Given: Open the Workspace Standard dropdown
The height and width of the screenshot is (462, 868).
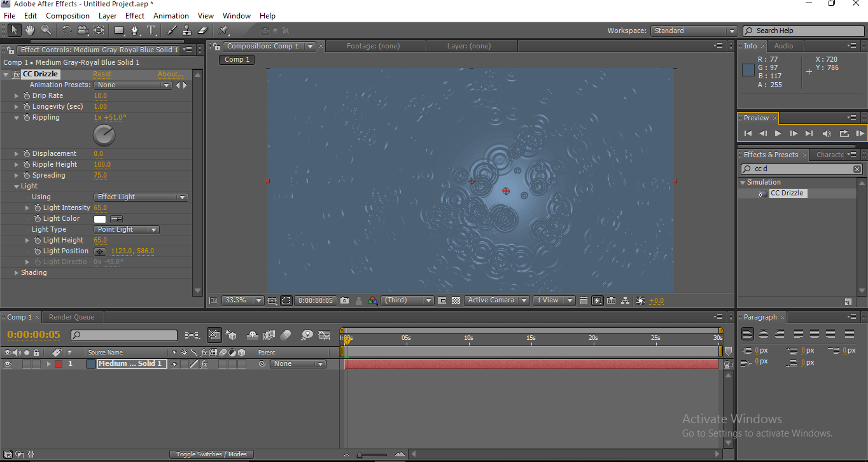Looking at the screenshot, I should tap(694, 31).
